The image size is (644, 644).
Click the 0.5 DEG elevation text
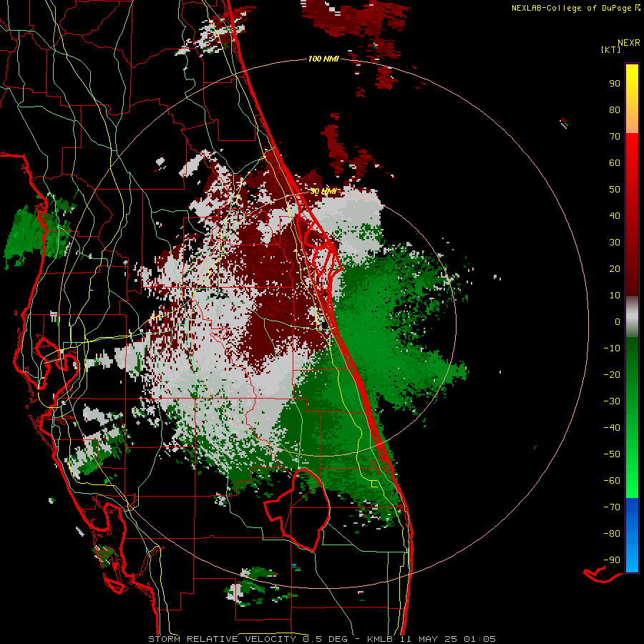326,639
